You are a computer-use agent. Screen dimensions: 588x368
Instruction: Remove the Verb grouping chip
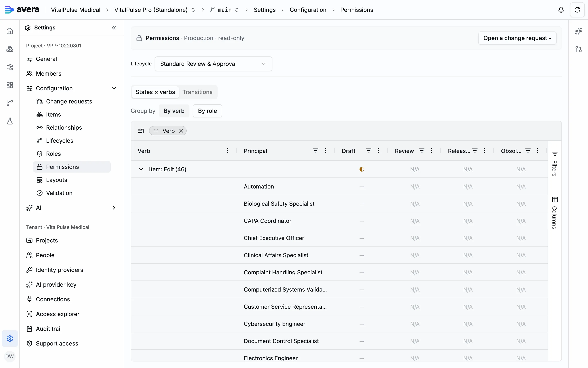181,131
